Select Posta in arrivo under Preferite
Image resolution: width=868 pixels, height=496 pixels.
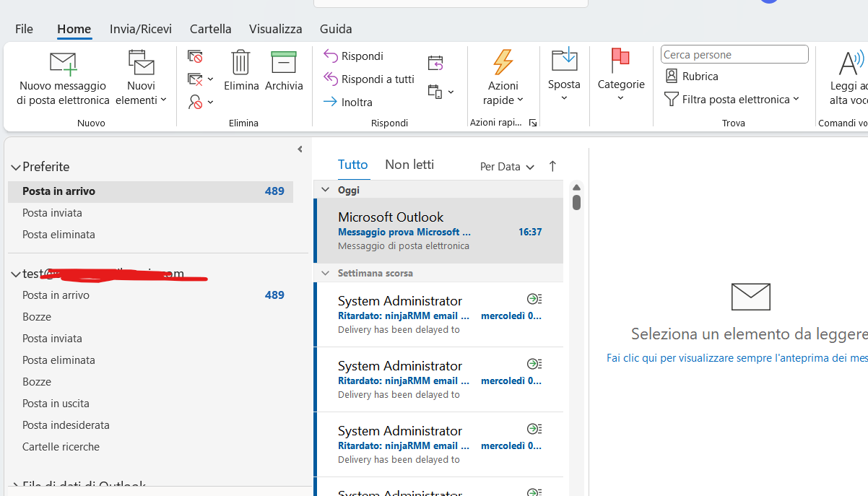coord(150,191)
